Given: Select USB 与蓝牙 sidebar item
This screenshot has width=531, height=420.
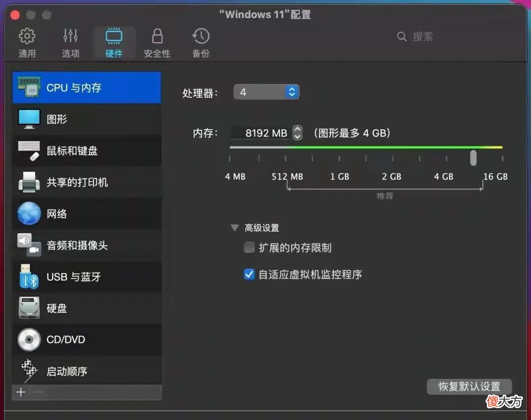Looking at the screenshot, I should pyautogui.click(x=87, y=277).
